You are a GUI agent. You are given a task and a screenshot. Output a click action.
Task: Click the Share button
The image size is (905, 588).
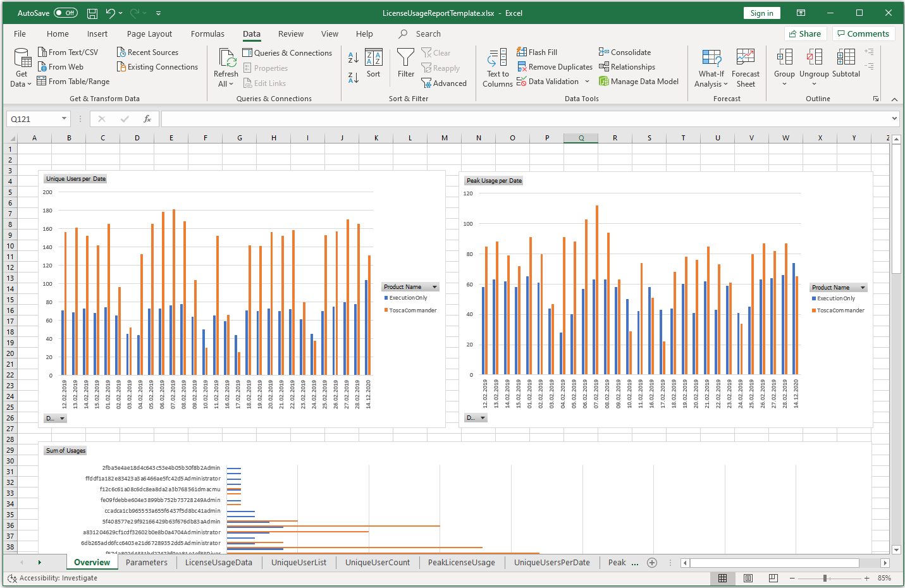[x=805, y=34]
